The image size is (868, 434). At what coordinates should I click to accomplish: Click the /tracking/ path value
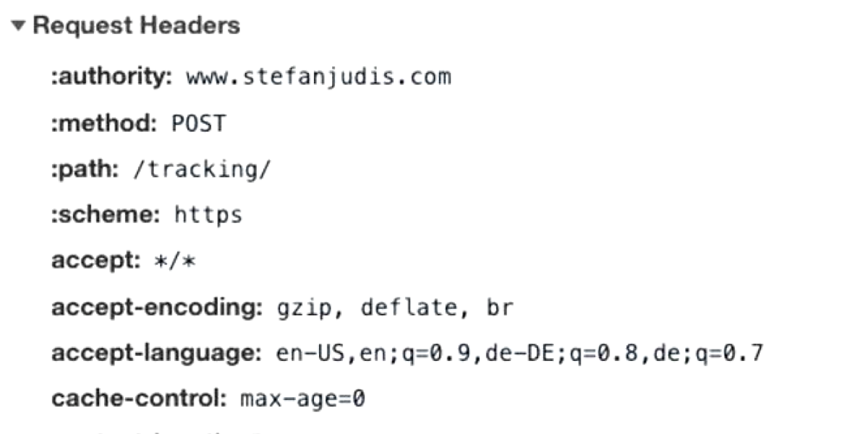tap(201, 169)
